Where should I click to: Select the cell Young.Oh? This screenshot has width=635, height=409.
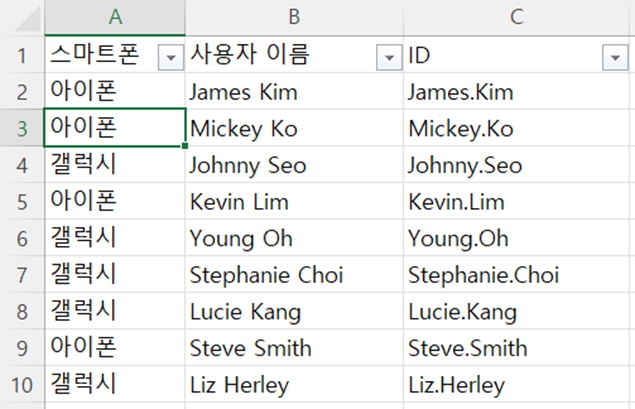tap(516, 238)
